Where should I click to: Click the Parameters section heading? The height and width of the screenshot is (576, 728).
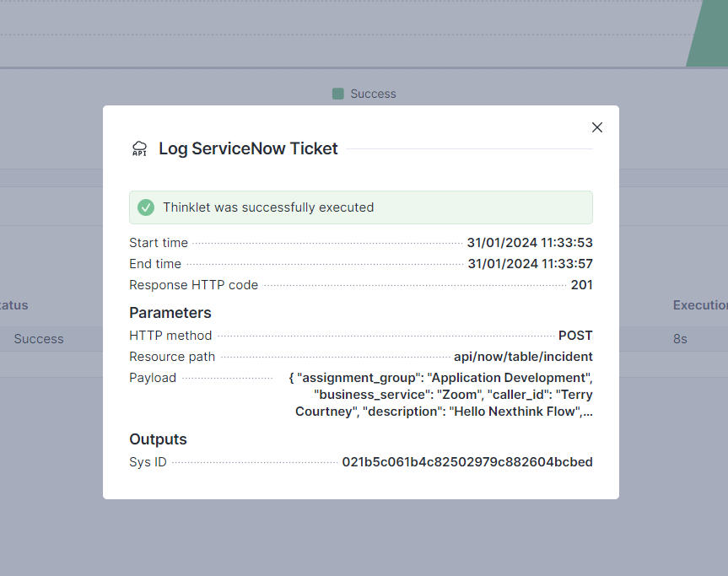pyautogui.click(x=170, y=313)
